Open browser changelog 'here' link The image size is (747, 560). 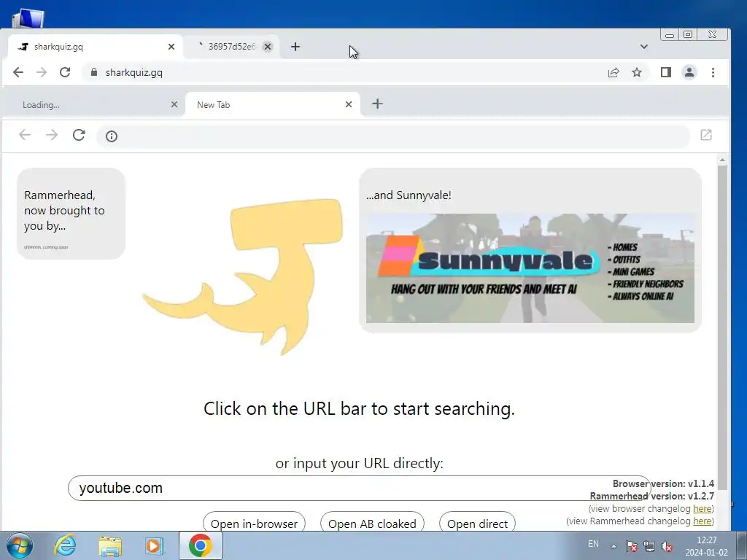703,508
